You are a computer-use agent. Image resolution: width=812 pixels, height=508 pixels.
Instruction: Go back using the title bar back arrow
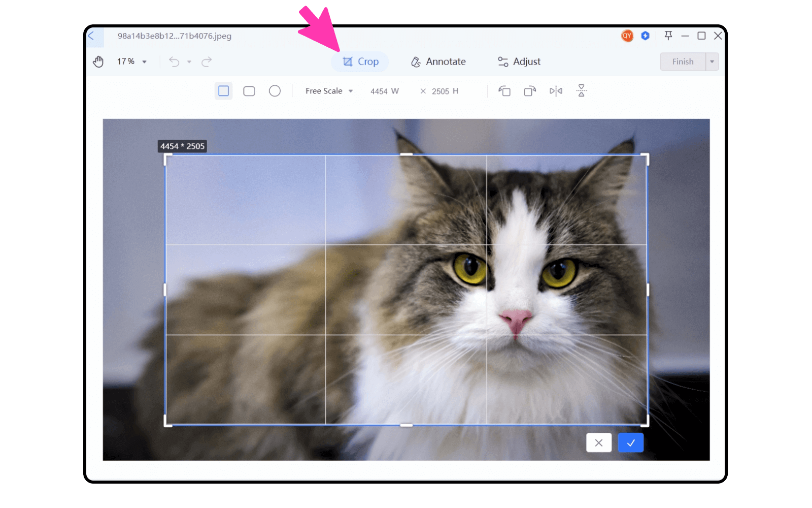coord(91,36)
